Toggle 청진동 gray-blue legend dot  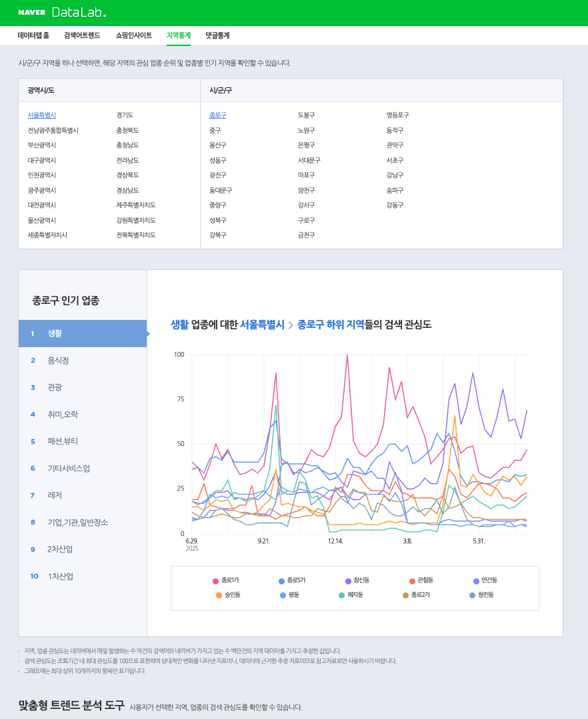(x=473, y=595)
